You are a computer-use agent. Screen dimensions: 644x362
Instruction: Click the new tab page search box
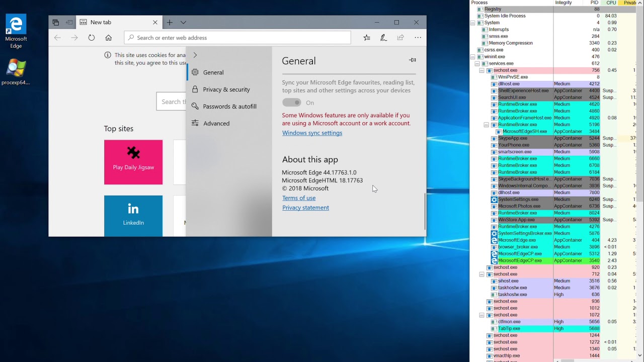[171, 102]
